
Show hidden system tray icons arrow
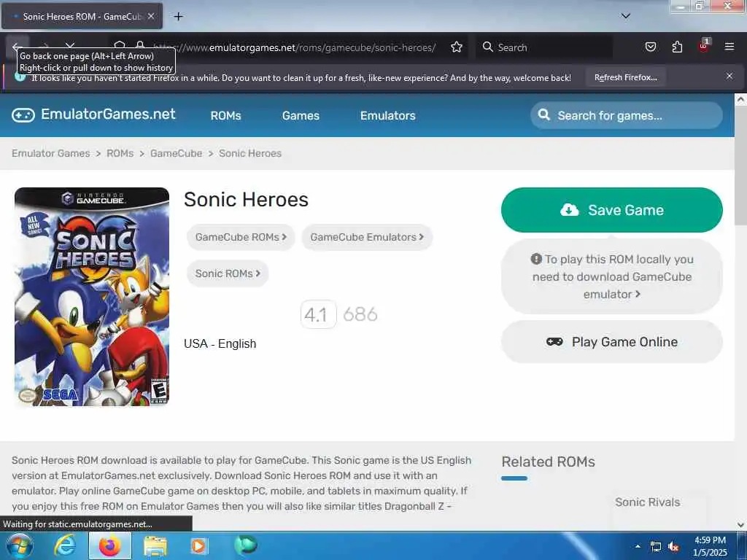click(638, 547)
